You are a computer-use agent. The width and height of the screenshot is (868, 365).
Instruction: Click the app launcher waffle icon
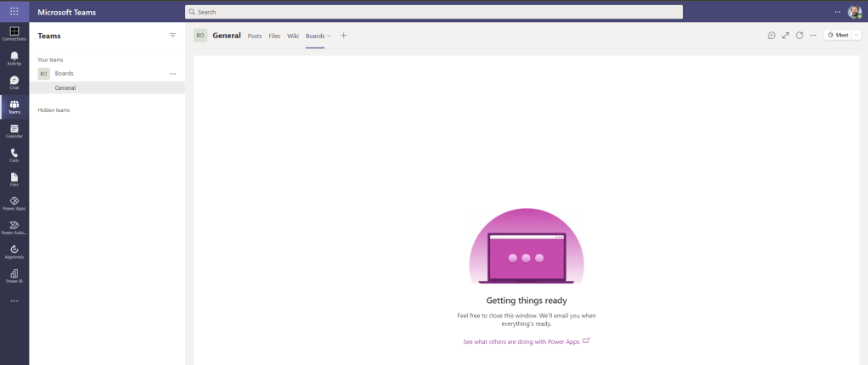pyautogui.click(x=14, y=12)
